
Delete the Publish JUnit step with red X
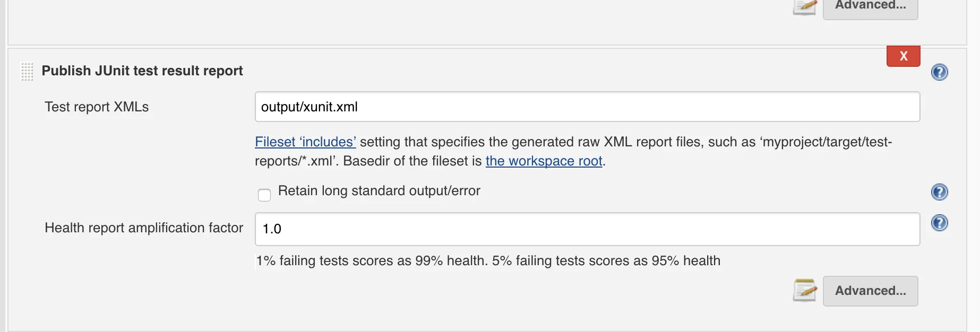click(x=903, y=56)
